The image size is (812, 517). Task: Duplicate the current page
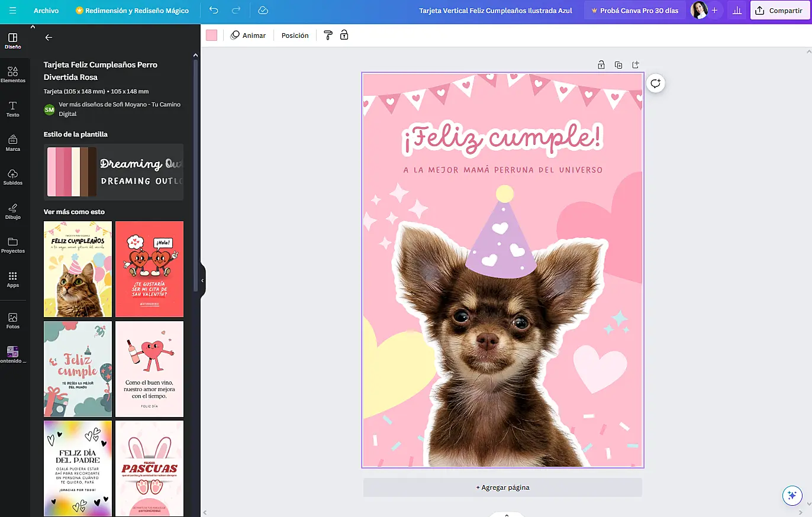[618, 64]
